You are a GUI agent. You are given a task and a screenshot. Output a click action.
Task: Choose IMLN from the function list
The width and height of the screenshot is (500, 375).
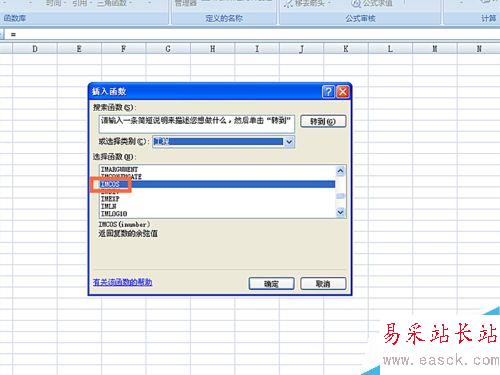[x=109, y=206]
